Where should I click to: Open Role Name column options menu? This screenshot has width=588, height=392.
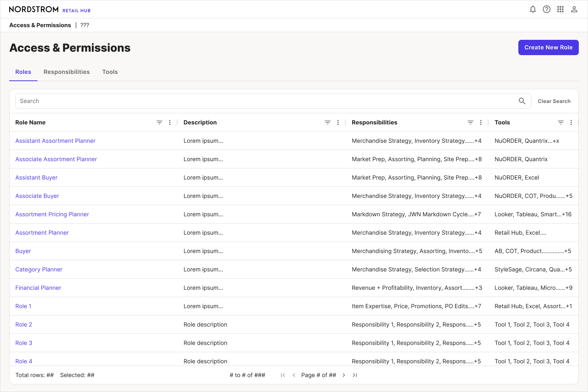click(x=170, y=122)
